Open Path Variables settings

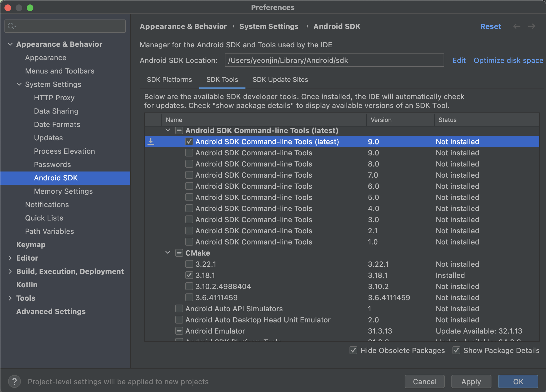click(x=50, y=231)
